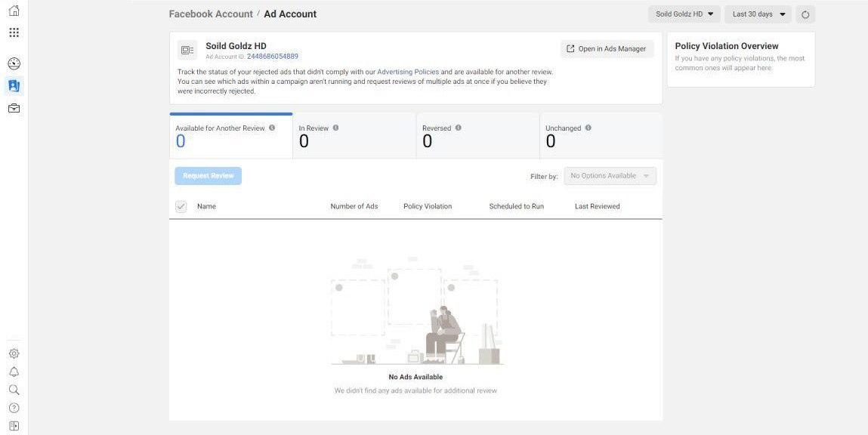Open the Soild Goldz HD account dropdown

click(684, 14)
